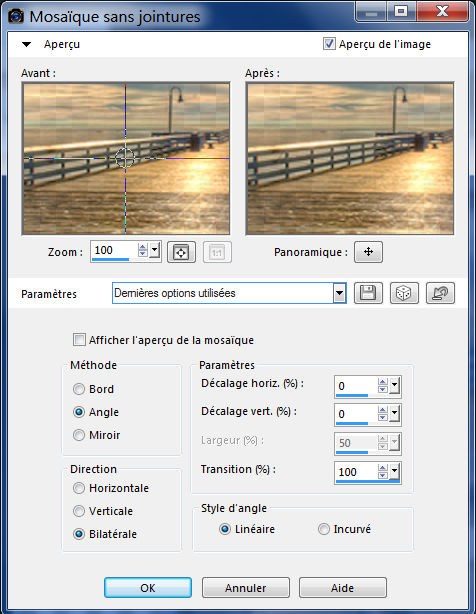This screenshot has height=614, width=476.
Task: Click the reset to default arrow icon
Action: tap(440, 293)
